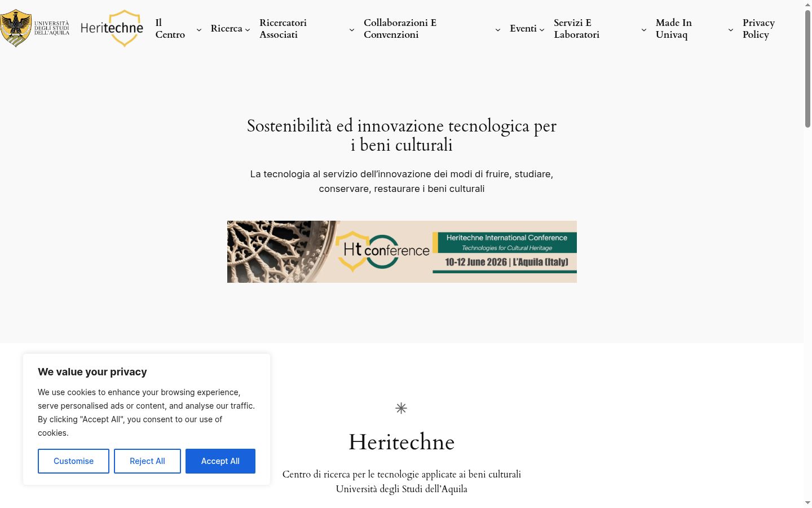812x508 pixels.
Task: Open Servizi E Laboratori menu
Action: pyautogui.click(x=576, y=28)
